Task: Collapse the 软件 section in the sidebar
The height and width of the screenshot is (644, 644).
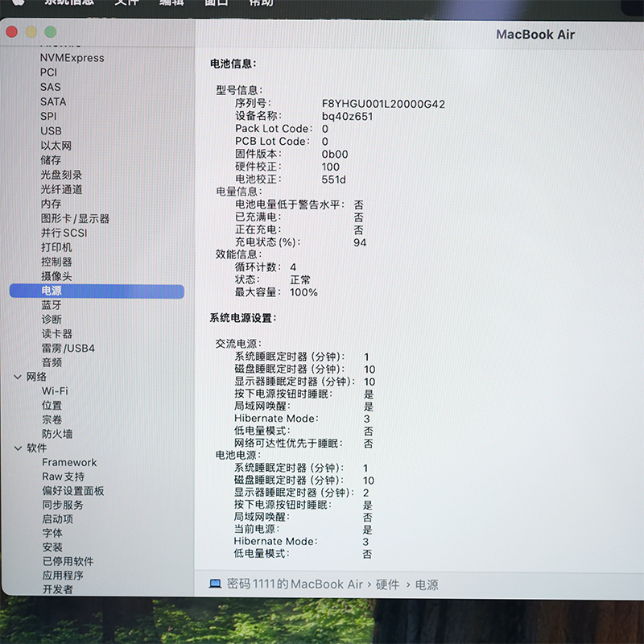Action: tap(18, 448)
